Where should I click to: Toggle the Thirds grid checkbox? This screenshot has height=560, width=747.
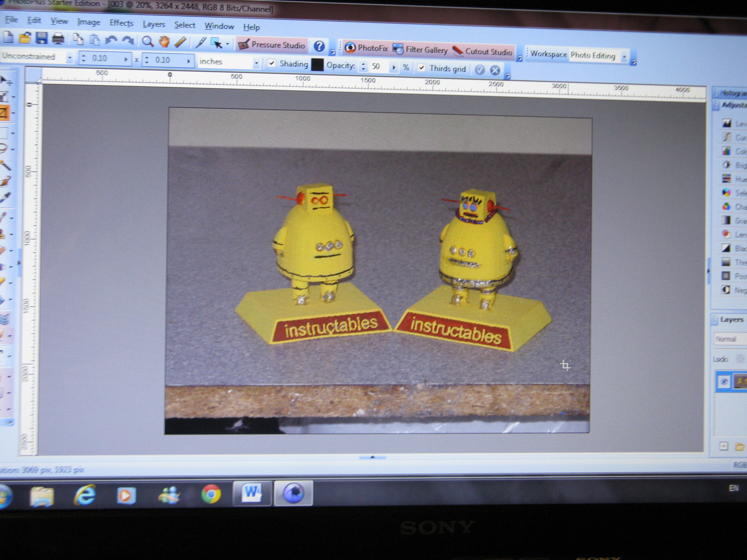[422, 68]
